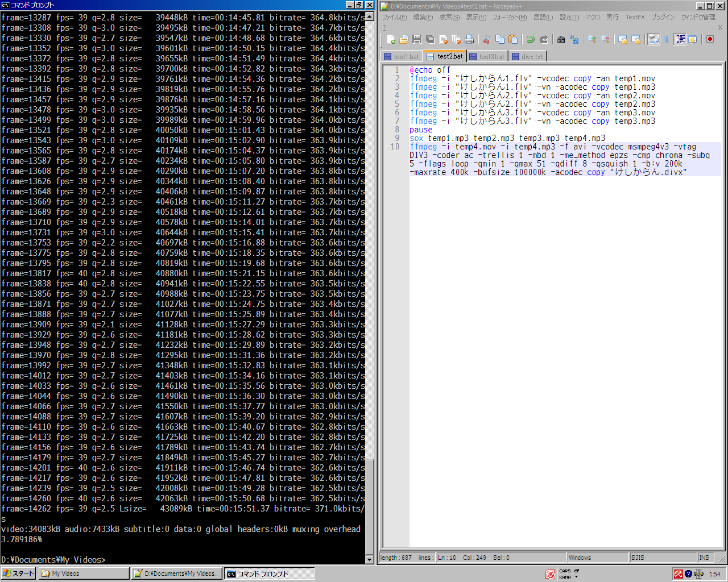This screenshot has width=728, height=582.
Task: Open Replace dialog from the toolbar icon
Action: [x=574, y=39]
